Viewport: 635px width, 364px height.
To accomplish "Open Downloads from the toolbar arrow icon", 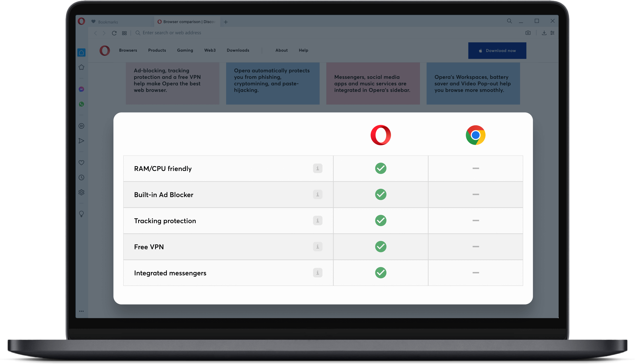I will click(544, 33).
